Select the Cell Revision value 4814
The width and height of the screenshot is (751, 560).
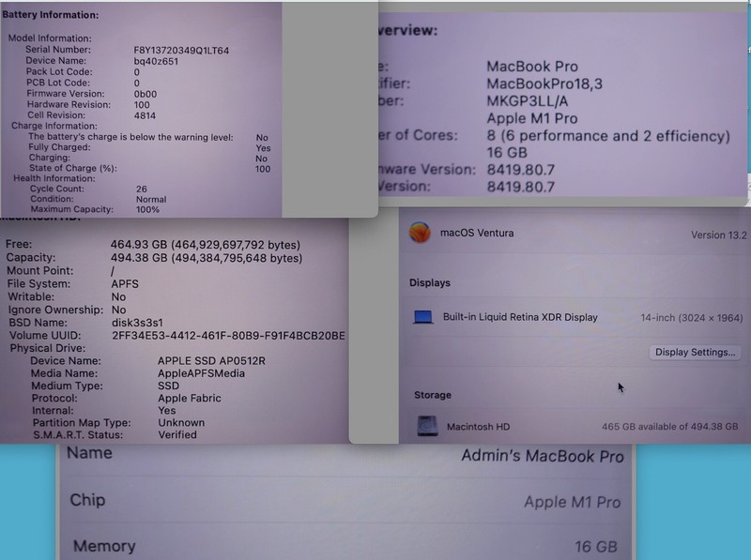tap(145, 115)
